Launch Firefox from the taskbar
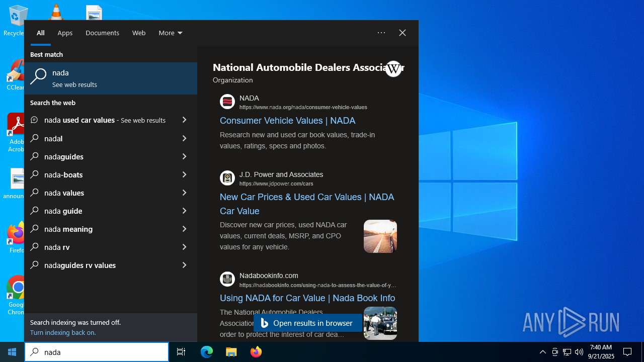 point(256,352)
